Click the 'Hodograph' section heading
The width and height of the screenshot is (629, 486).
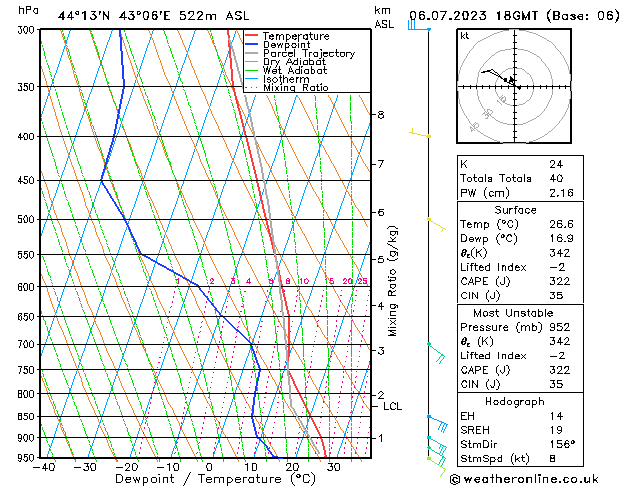coord(515,402)
